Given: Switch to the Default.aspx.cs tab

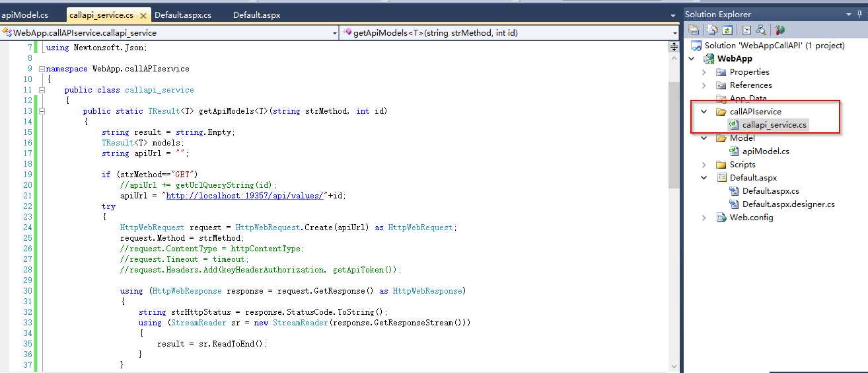Looking at the screenshot, I should (x=183, y=15).
